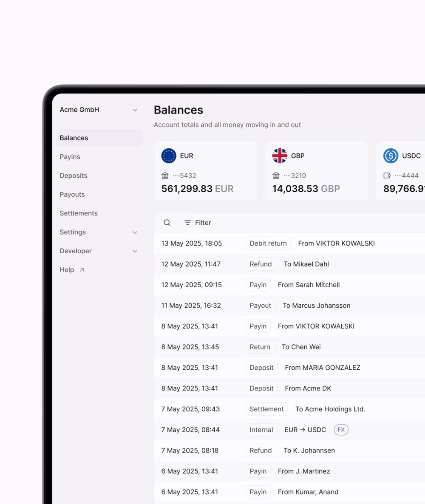Click date '8 May 2025, 13:45'

(190, 347)
